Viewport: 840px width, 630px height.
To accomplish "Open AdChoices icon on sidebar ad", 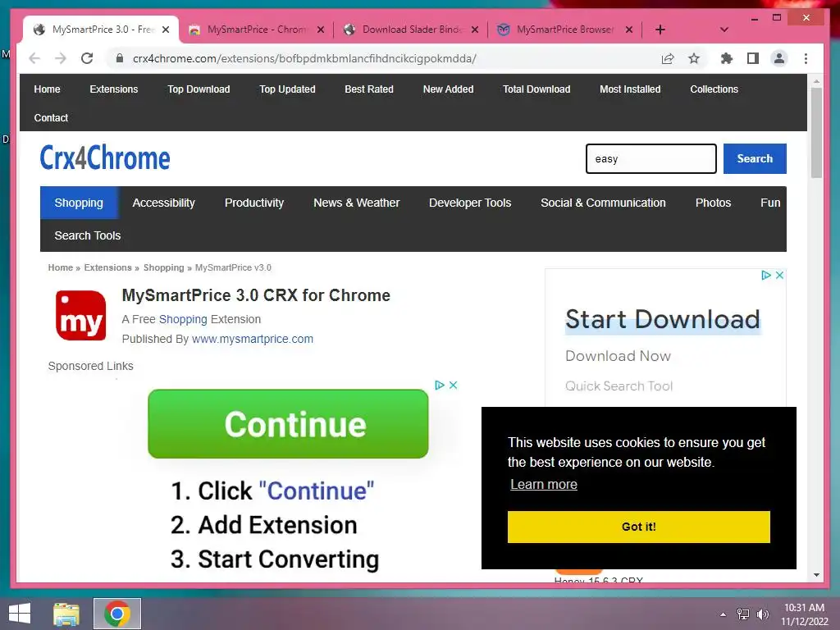I will tap(766, 275).
